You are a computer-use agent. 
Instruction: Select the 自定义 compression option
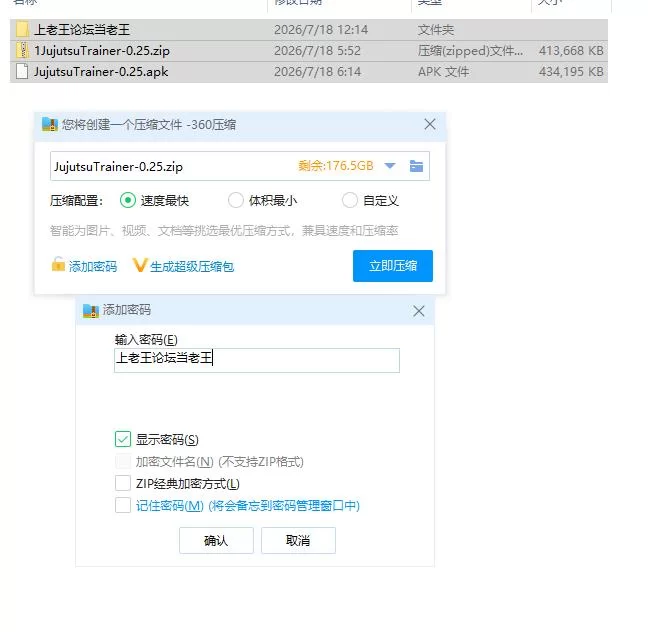pyautogui.click(x=350, y=200)
